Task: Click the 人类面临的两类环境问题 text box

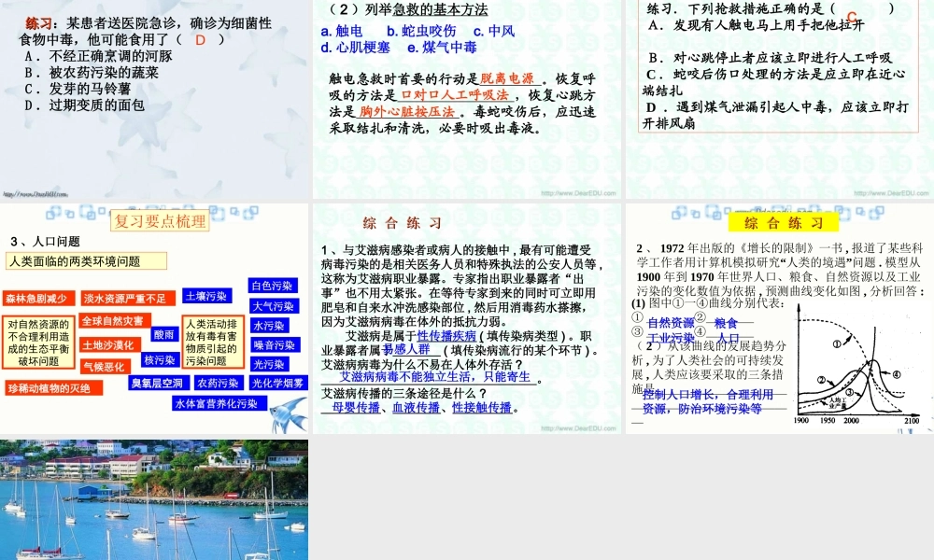Action: [86, 261]
